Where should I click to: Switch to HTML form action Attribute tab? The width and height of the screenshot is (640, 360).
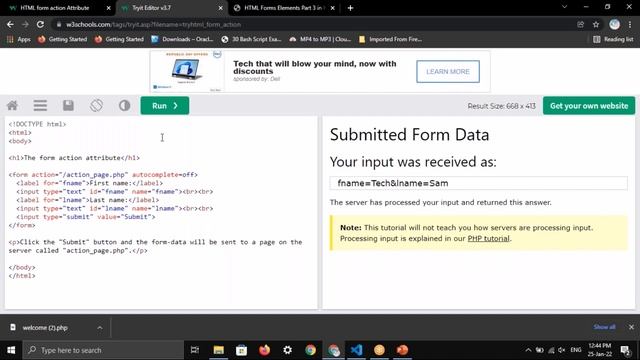(x=55, y=8)
